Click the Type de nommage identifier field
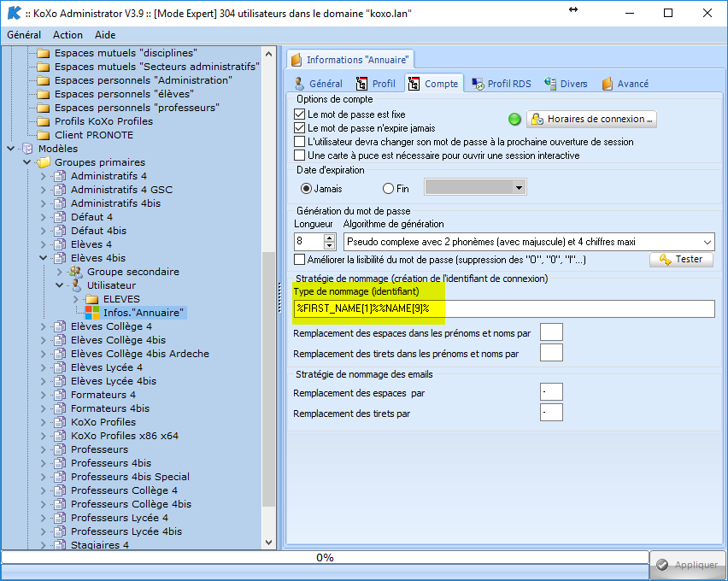The height and width of the screenshot is (581, 728). (504, 308)
